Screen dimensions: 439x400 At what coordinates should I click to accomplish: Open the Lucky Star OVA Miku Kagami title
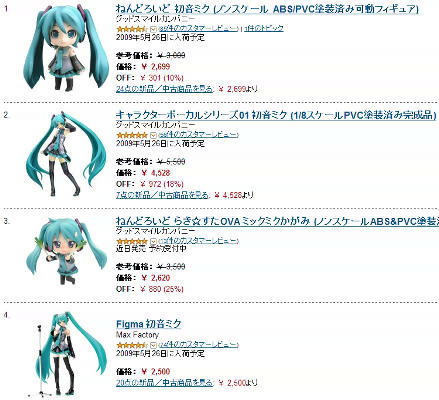[277, 221]
